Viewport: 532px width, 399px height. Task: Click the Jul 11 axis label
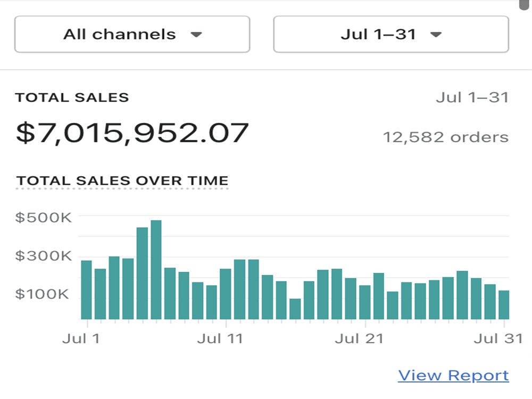pos(220,338)
